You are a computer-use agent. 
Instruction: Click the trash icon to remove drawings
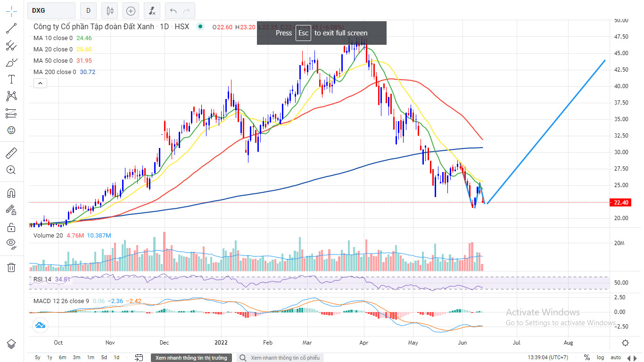pyautogui.click(x=11, y=268)
